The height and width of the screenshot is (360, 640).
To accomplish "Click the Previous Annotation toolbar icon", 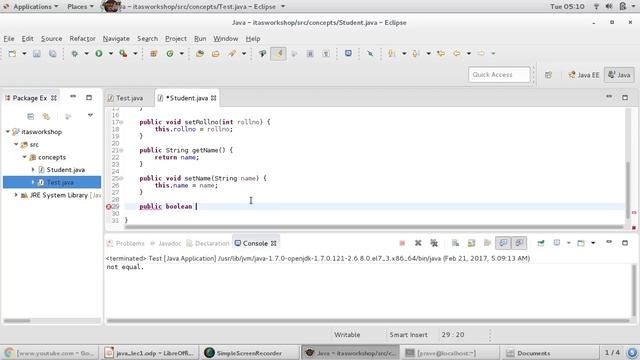I will tap(416, 53).
